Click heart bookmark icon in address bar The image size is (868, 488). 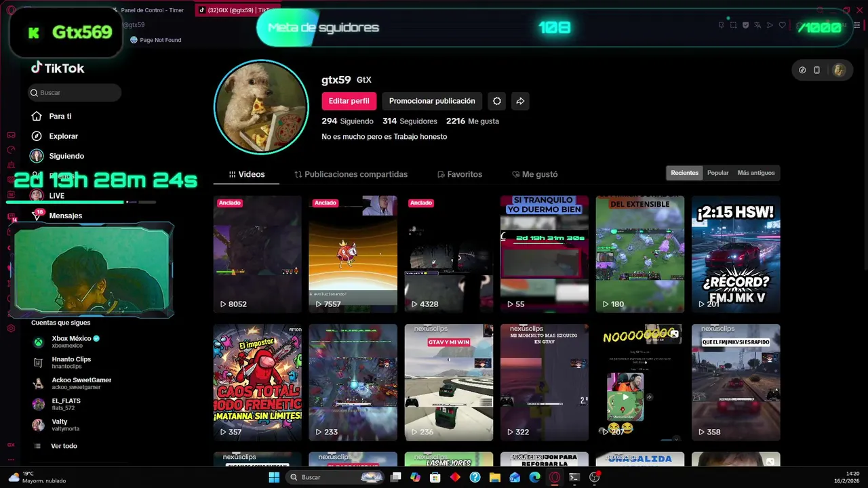click(x=782, y=25)
